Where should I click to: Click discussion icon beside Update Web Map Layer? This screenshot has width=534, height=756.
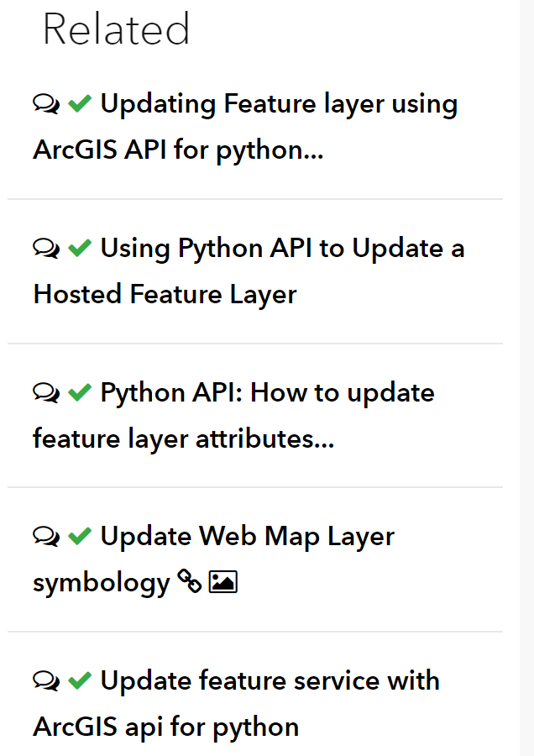pyautogui.click(x=46, y=537)
